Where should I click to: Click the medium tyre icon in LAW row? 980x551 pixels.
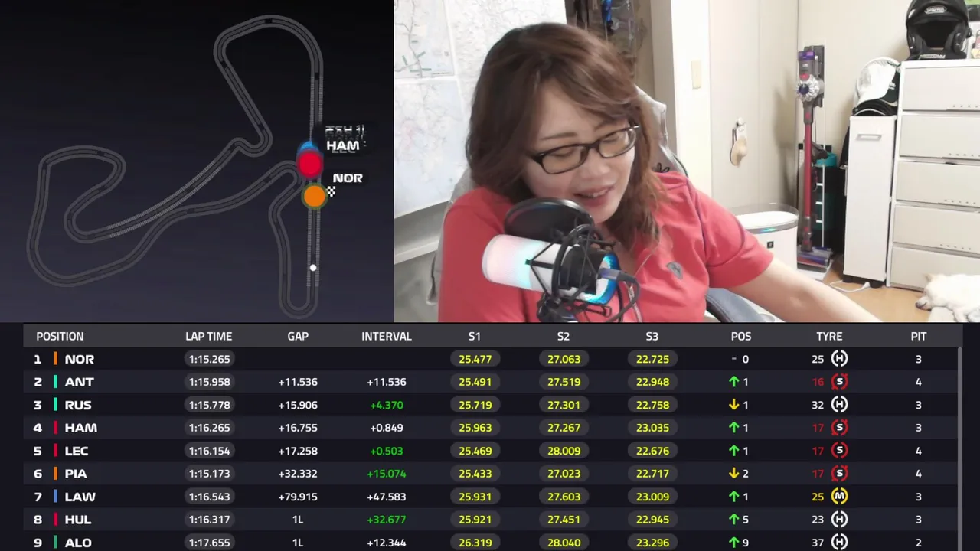pyautogui.click(x=840, y=497)
